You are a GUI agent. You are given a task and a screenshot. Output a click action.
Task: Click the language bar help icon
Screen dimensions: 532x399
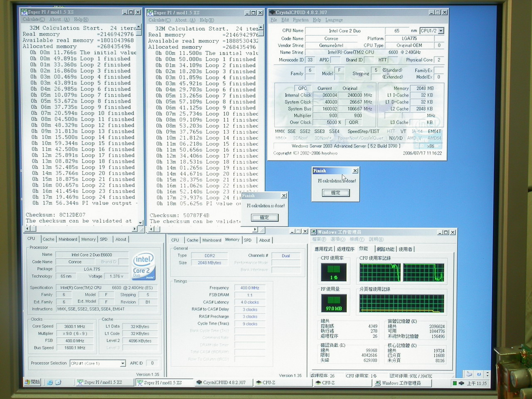click(479, 374)
